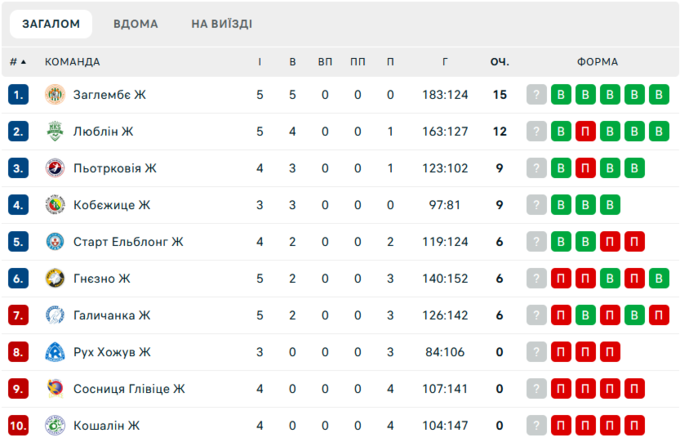Click the Гнєзно Ж team logo

coord(55,278)
